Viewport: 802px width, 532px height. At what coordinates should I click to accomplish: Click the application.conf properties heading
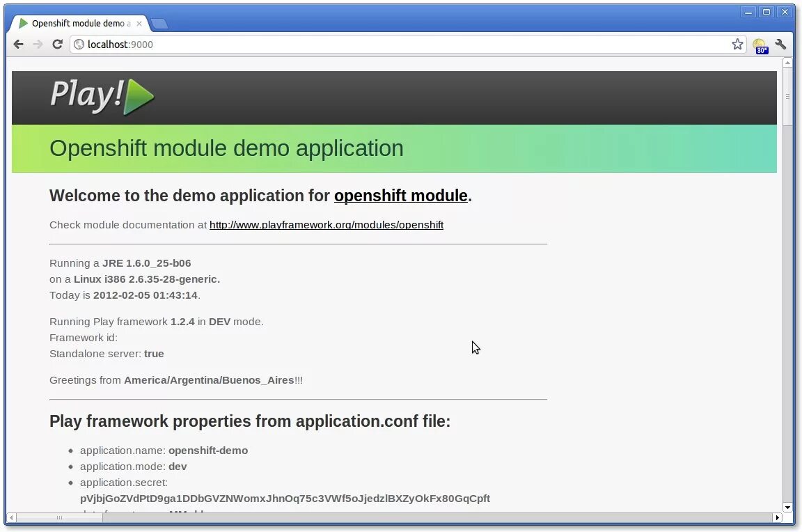coord(250,421)
